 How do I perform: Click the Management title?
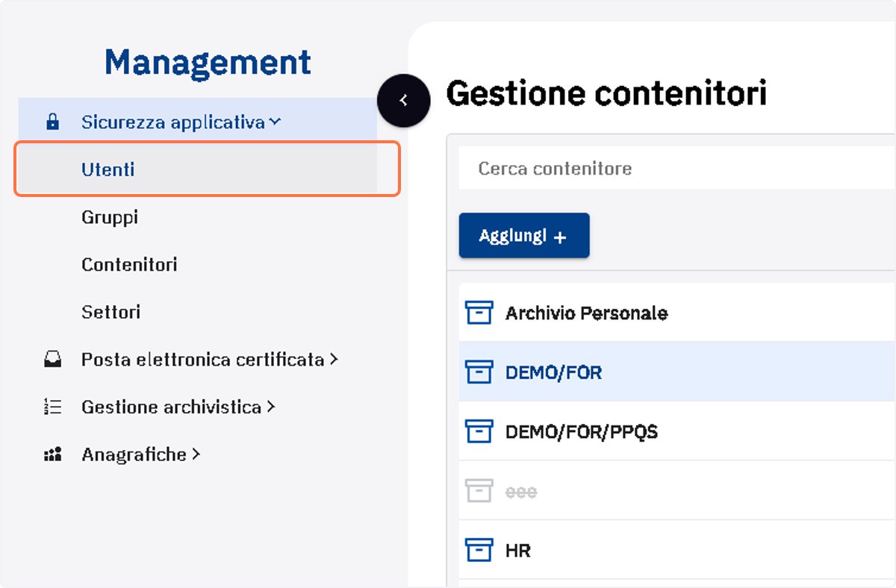click(x=208, y=63)
